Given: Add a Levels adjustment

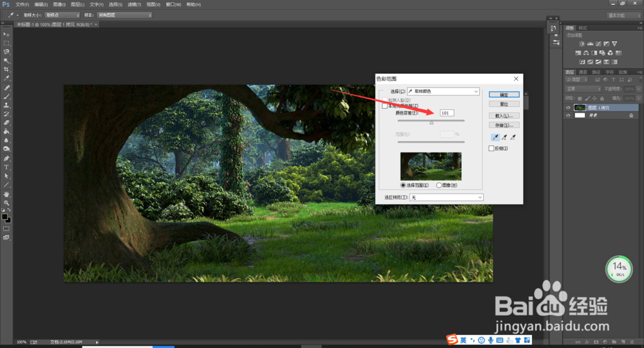Looking at the screenshot, I should (590, 44).
